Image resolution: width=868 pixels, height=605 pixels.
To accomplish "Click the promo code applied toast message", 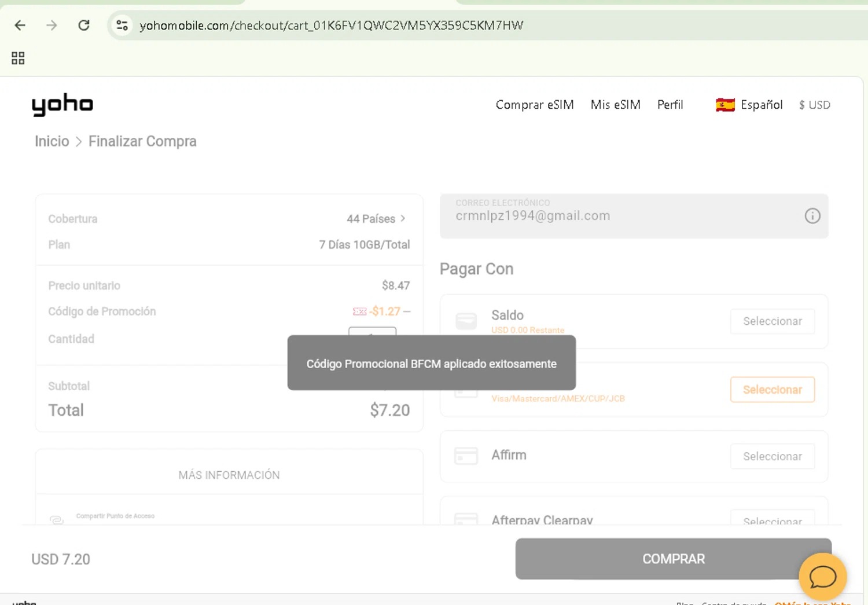I will pyautogui.click(x=432, y=363).
